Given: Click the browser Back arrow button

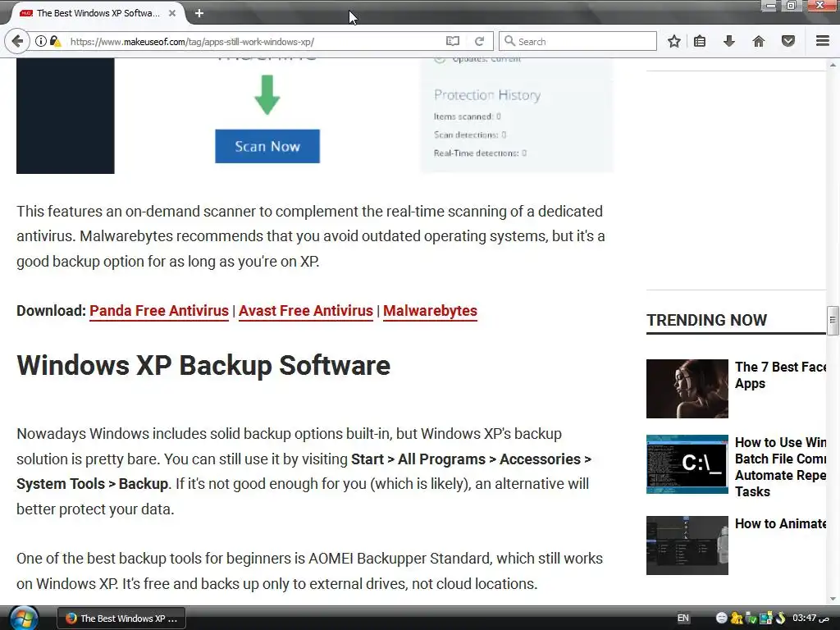Looking at the screenshot, I should click(x=17, y=41).
